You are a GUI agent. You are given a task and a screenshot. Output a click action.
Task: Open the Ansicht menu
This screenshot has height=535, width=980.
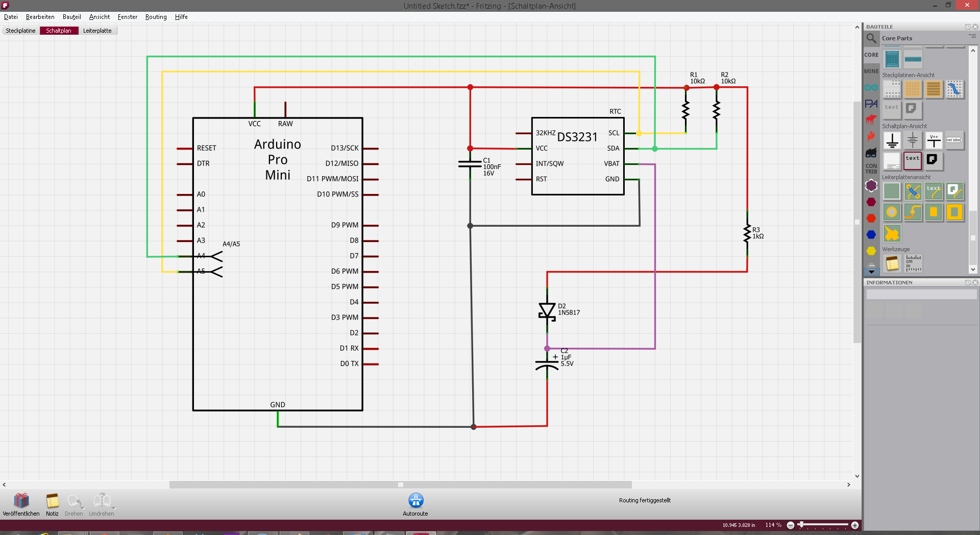click(x=100, y=17)
